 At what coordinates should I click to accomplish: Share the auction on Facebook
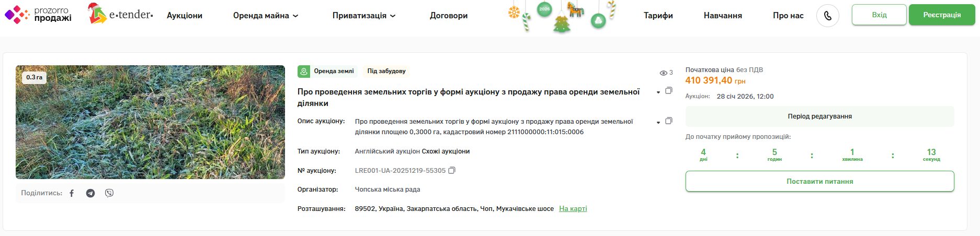(x=72, y=193)
